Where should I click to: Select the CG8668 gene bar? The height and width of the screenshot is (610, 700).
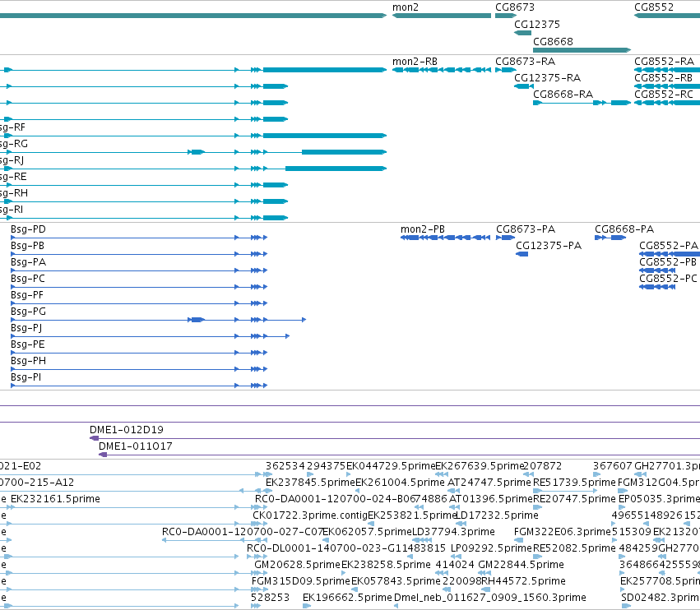tap(582, 50)
